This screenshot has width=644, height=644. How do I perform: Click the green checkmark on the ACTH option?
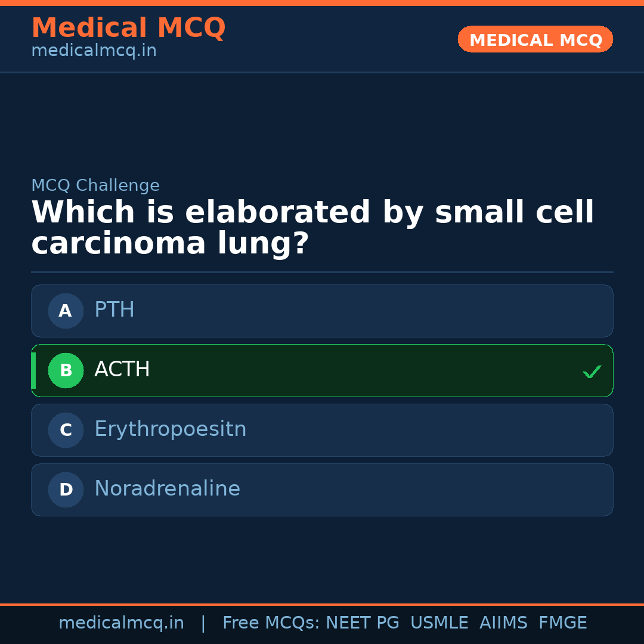pyautogui.click(x=592, y=371)
